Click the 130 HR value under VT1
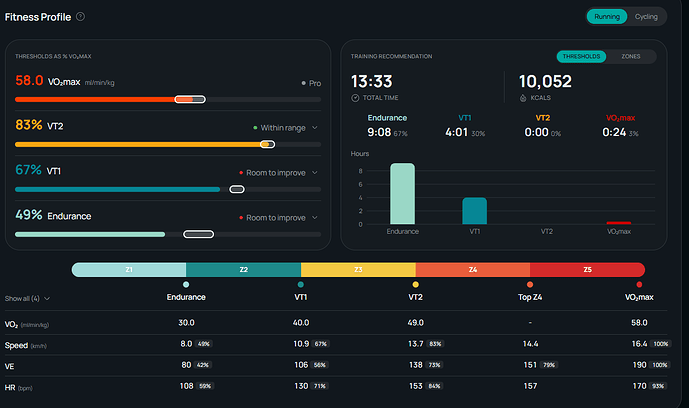 (301, 386)
